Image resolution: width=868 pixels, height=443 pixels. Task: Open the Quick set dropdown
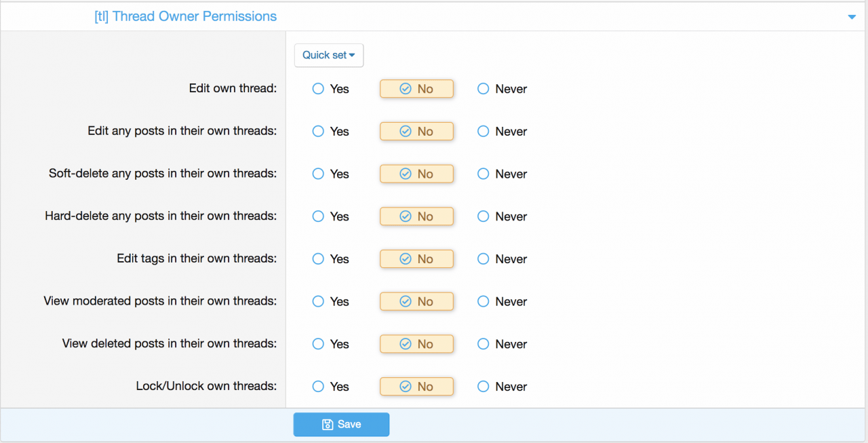329,56
